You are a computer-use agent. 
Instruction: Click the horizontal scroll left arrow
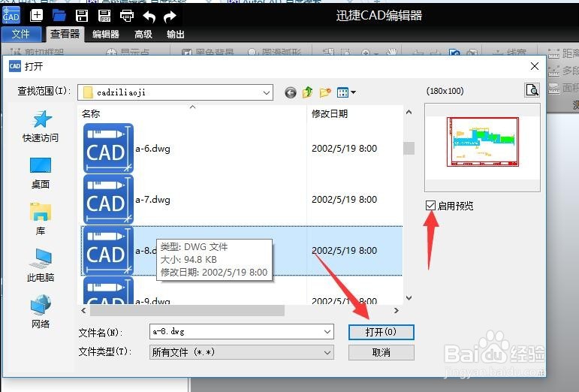point(84,311)
